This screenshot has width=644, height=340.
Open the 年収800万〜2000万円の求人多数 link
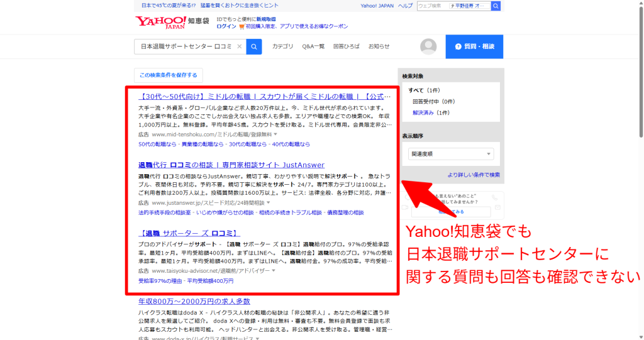pos(194,302)
